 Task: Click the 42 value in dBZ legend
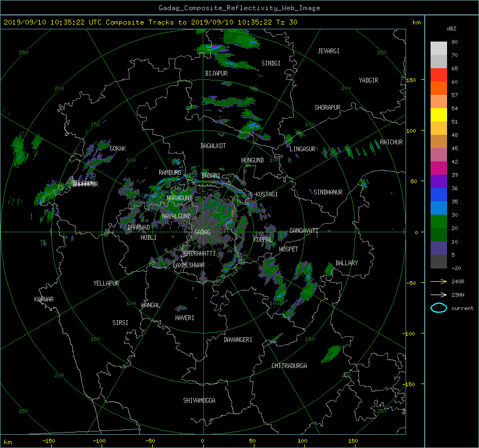click(455, 162)
